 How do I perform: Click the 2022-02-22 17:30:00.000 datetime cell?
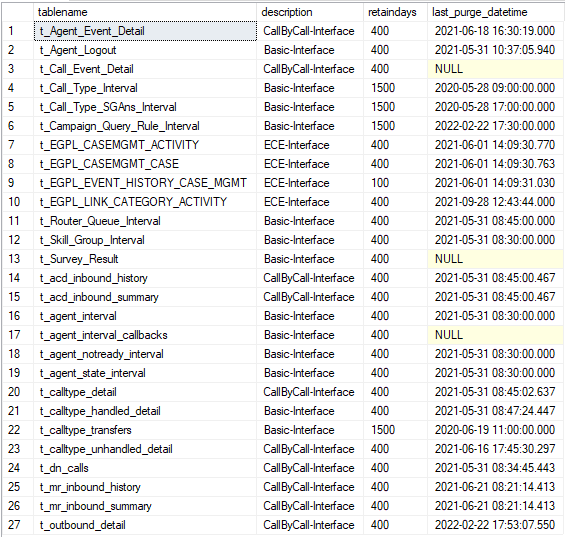(x=495, y=126)
